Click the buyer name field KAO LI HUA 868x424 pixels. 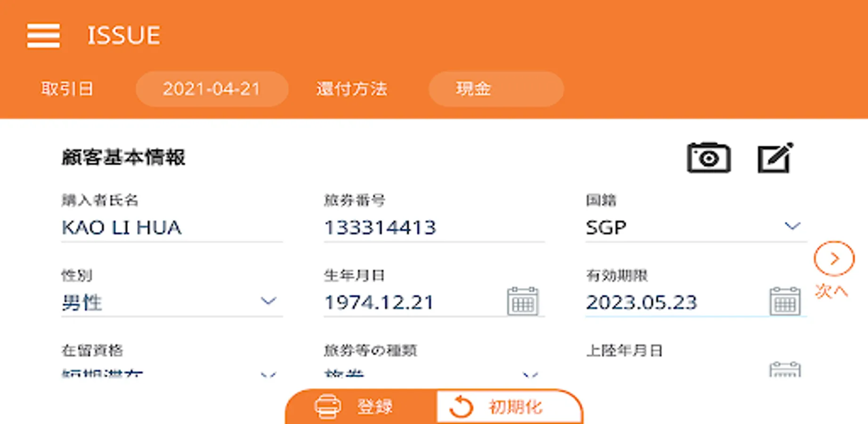pyautogui.click(x=171, y=228)
